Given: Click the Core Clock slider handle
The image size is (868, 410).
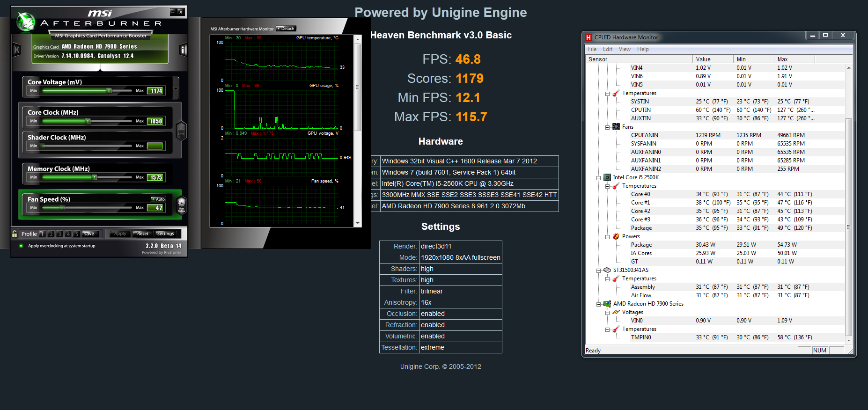Looking at the screenshot, I should click(88, 121).
